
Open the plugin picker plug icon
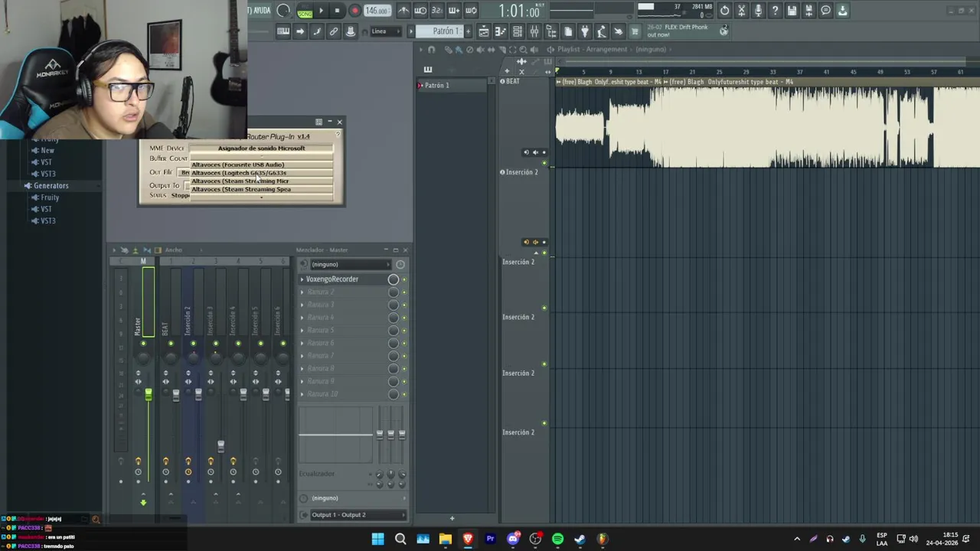(585, 31)
